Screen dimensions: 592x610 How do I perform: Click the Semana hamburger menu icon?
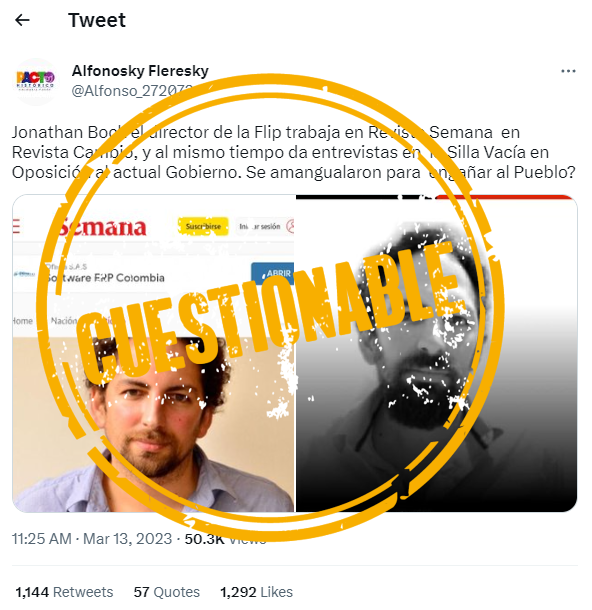tap(16, 226)
